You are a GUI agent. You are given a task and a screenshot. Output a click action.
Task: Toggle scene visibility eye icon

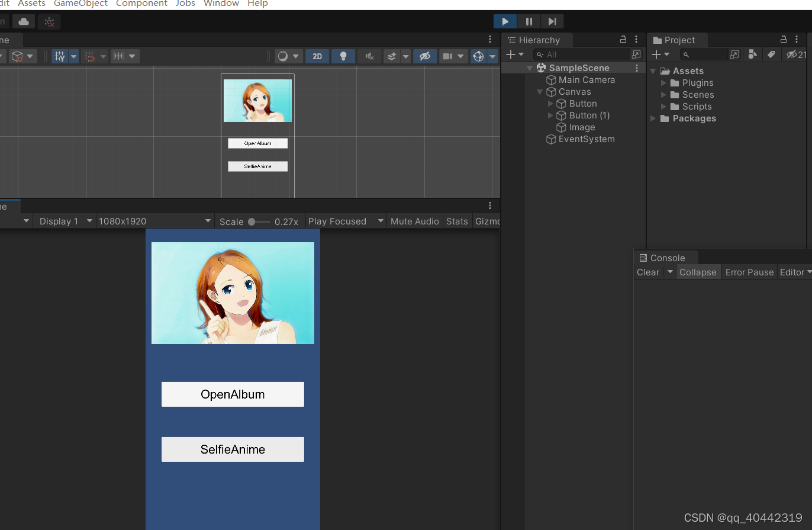click(424, 56)
